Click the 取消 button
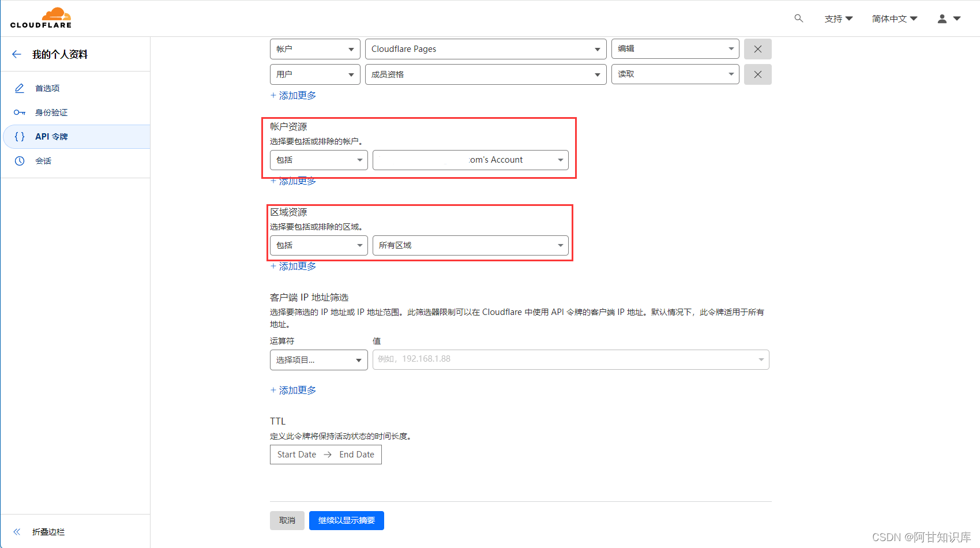Screen dimensions: 980x548 [x=287, y=520]
